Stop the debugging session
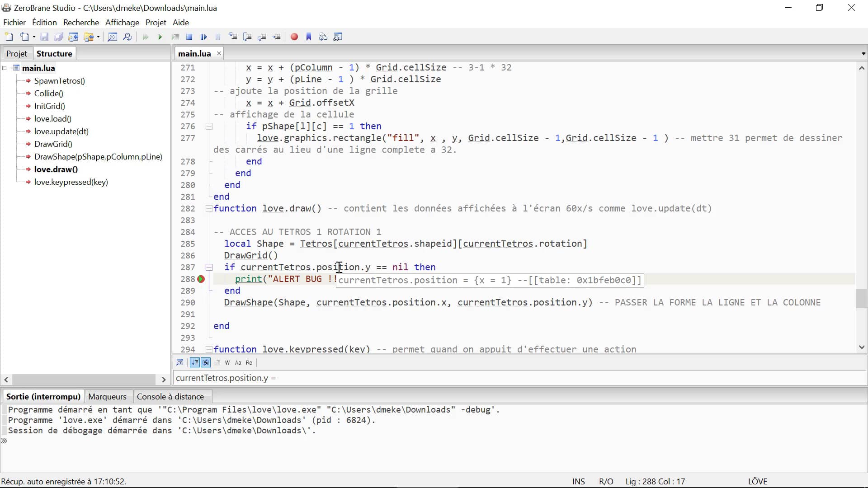This screenshot has height=488, width=868. click(189, 37)
